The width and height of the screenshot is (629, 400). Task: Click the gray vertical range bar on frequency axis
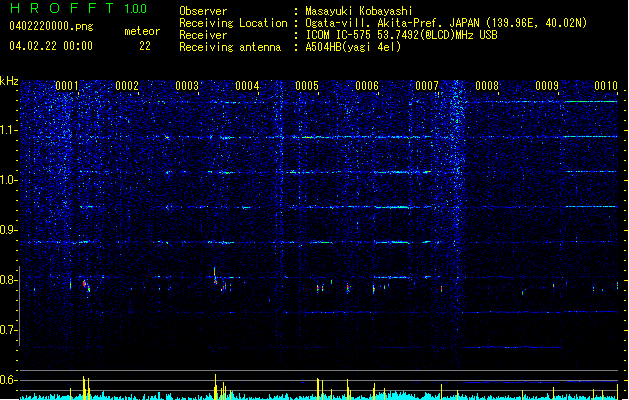[x=20, y=306]
